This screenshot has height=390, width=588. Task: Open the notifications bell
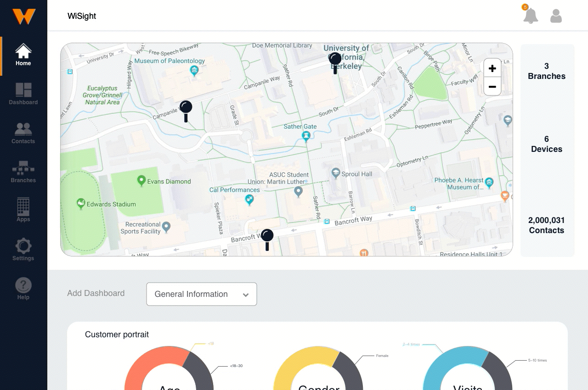[x=531, y=15]
